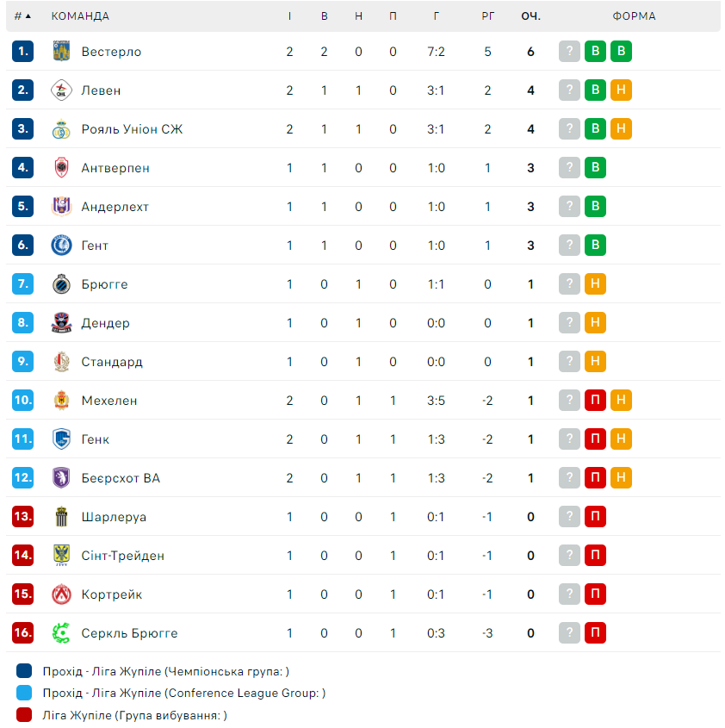Click position badge 16 for Серкль Брюгге
The height and width of the screenshot is (728, 725).
coord(22,633)
